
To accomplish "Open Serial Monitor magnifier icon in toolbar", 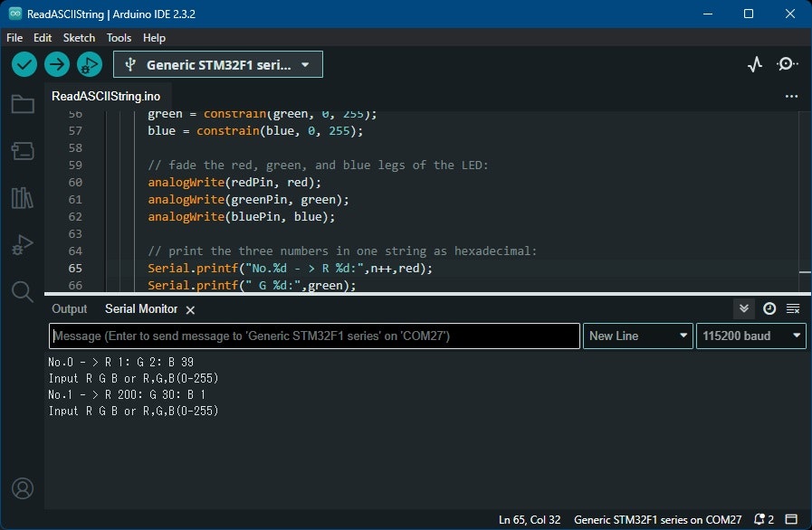I will [787, 64].
